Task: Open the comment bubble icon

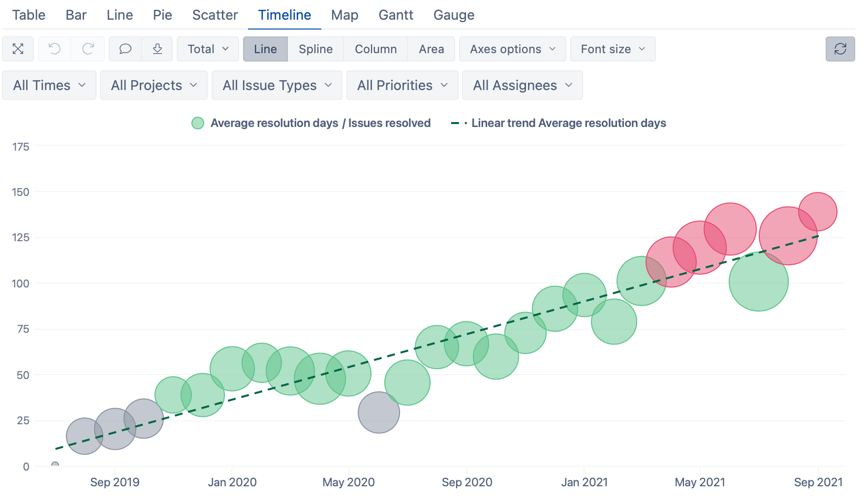Action: click(125, 49)
